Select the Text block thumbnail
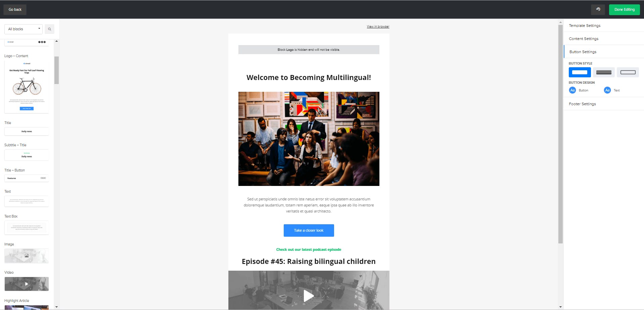Viewport: 644px width, 310px height. pos(27,201)
